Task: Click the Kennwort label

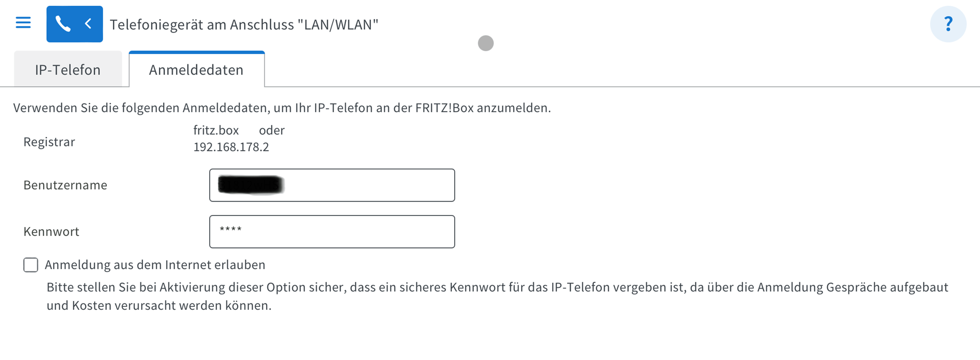Action: pyautogui.click(x=51, y=232)
